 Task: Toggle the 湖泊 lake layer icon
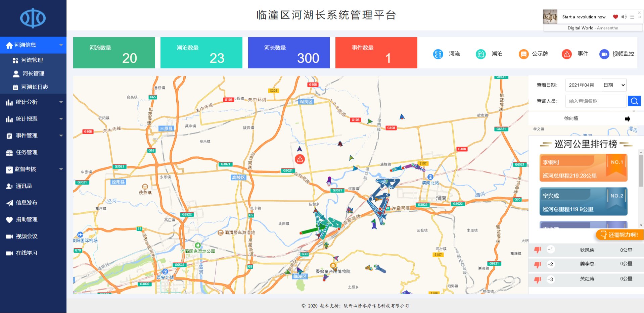point(481,54)
